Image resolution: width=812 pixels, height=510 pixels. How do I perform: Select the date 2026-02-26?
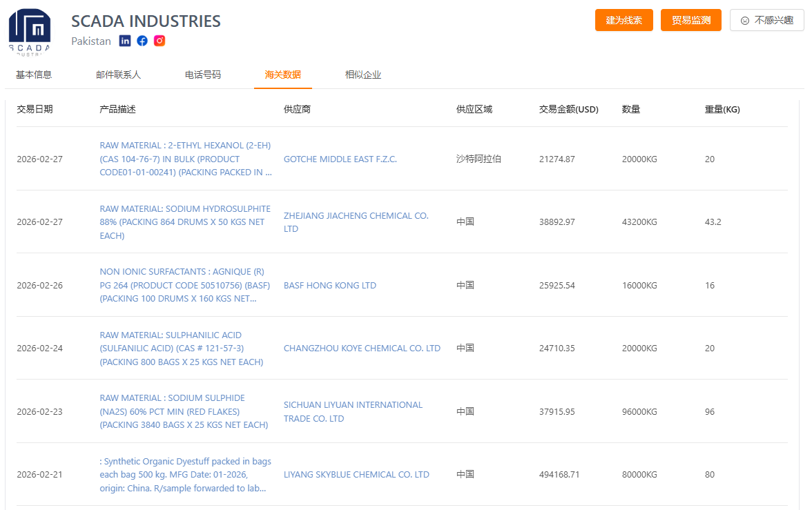tap(39, 285)
